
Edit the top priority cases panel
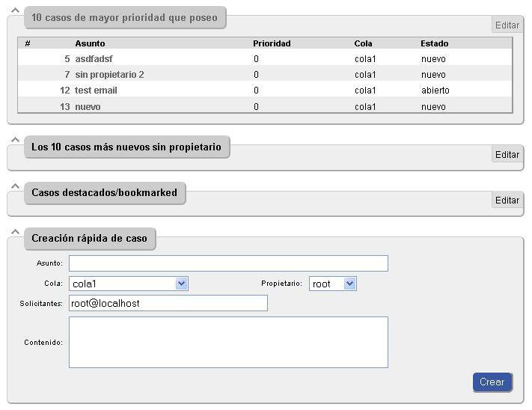tap(507, 25)
